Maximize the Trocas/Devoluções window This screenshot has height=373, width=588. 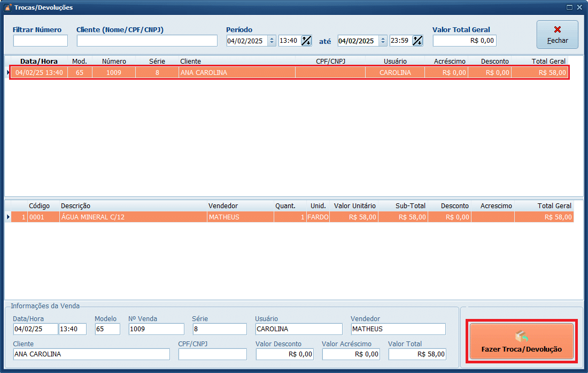[x=569, y=7]
